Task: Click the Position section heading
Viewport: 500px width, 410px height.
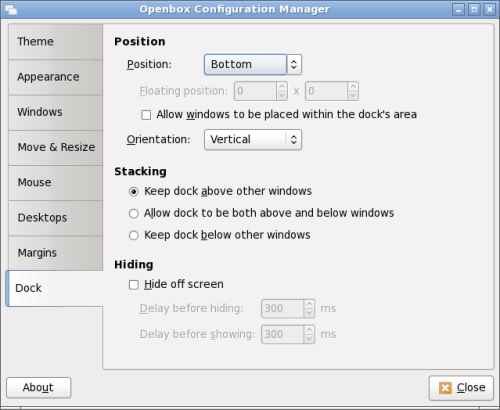Action: pyautogui.click(x=140, y=41)
